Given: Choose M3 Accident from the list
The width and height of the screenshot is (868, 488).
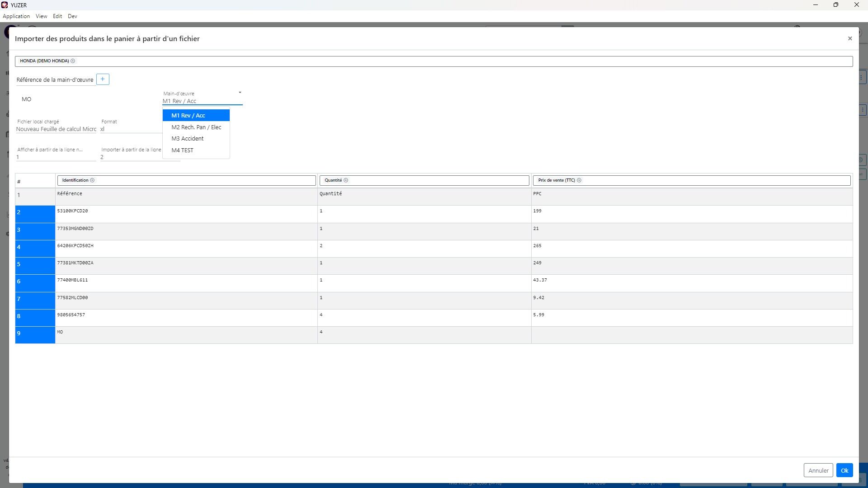Looking at the screenshot, I should click(187, 139).
